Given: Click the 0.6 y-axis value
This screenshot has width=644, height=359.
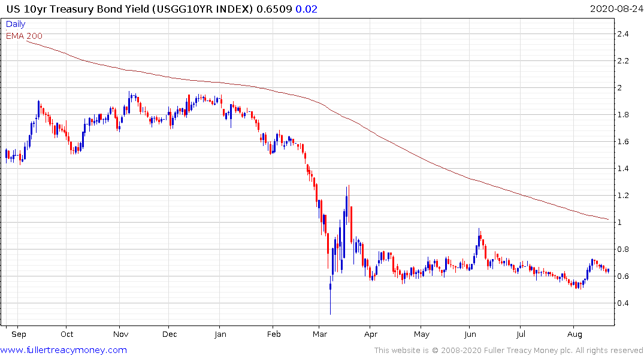Looking at the screenshot, I should pos(623,276).
